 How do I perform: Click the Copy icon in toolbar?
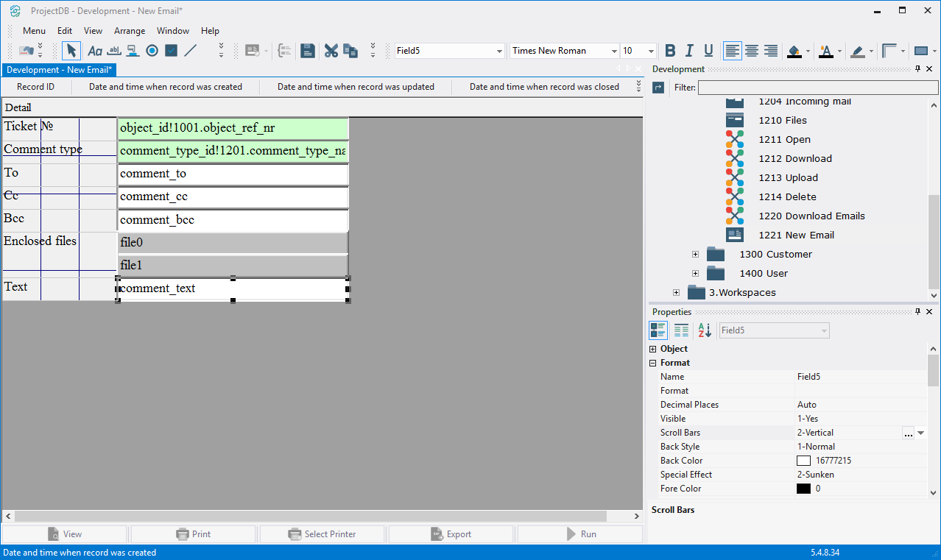pos(350,51)
